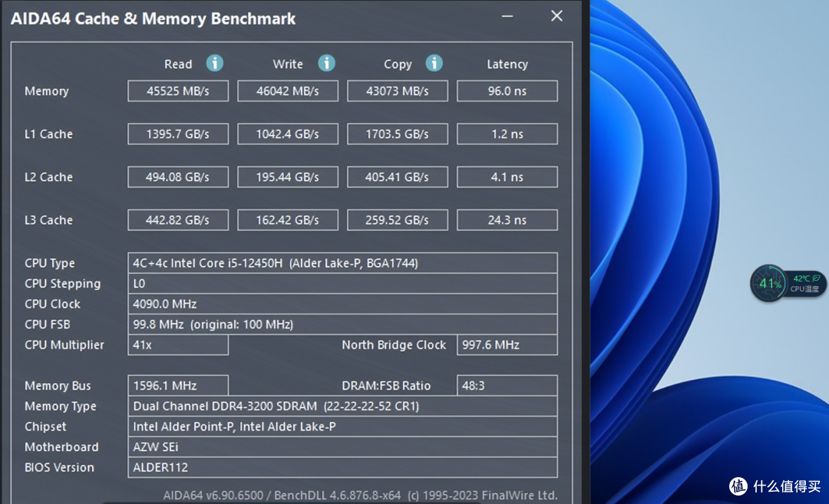
Task: Click L1 Cache Copy value 1703.5 GB/s
Action: [x=398, y=134]
